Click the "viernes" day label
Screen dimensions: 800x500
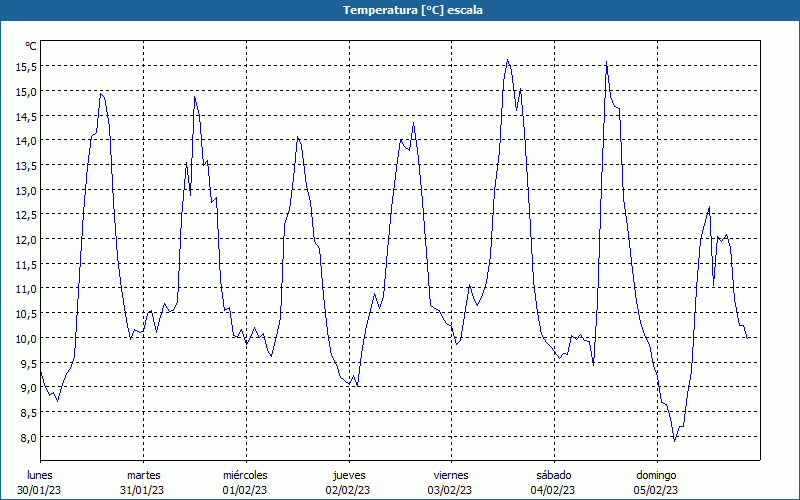pos(451,475)
